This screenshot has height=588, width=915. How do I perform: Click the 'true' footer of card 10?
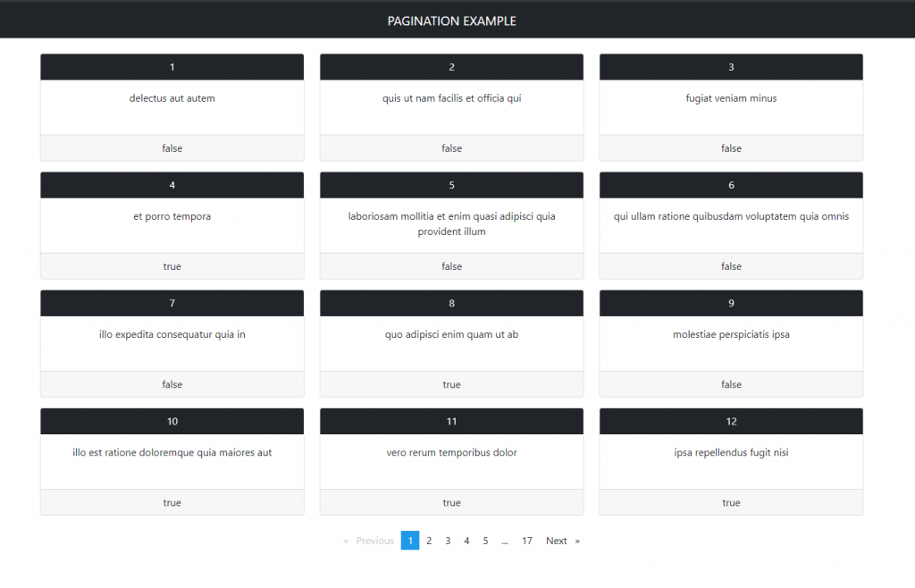point(172,503)
